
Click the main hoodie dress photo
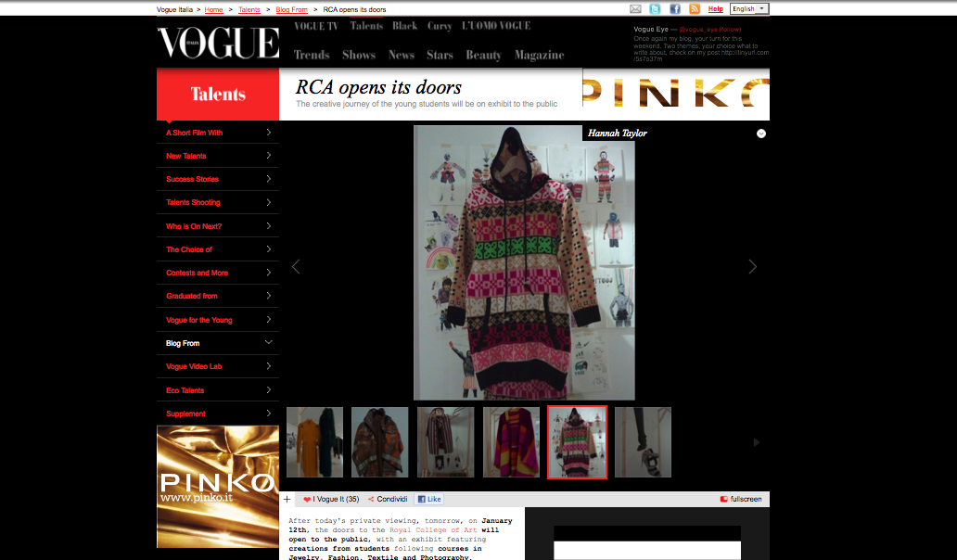coord(524,263)
